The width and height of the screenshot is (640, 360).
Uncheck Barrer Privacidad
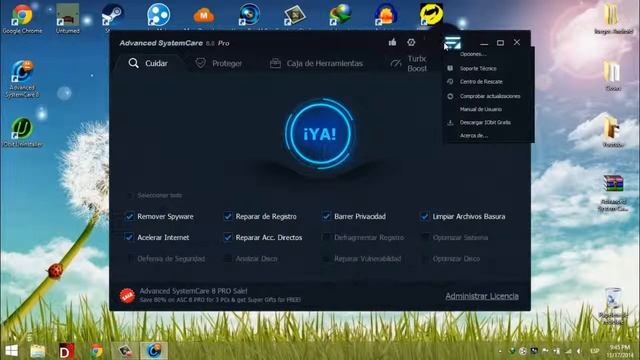(326, 216)
